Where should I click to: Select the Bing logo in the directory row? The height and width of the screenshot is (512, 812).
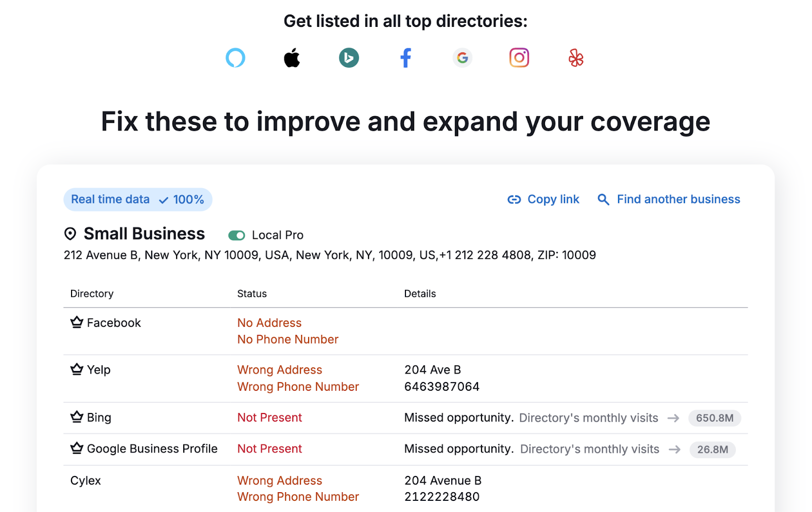(x=349, y=58)
